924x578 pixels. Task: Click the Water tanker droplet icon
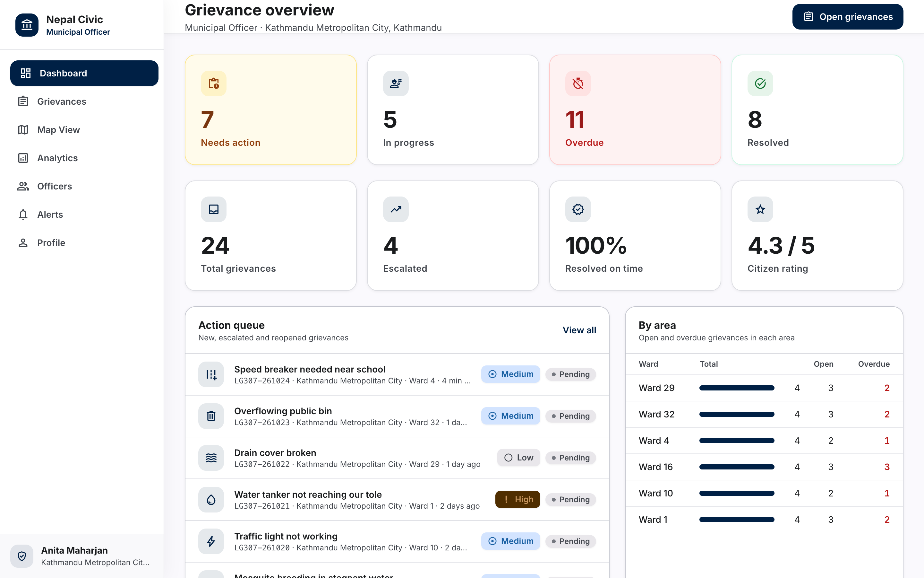pos(211,499)
